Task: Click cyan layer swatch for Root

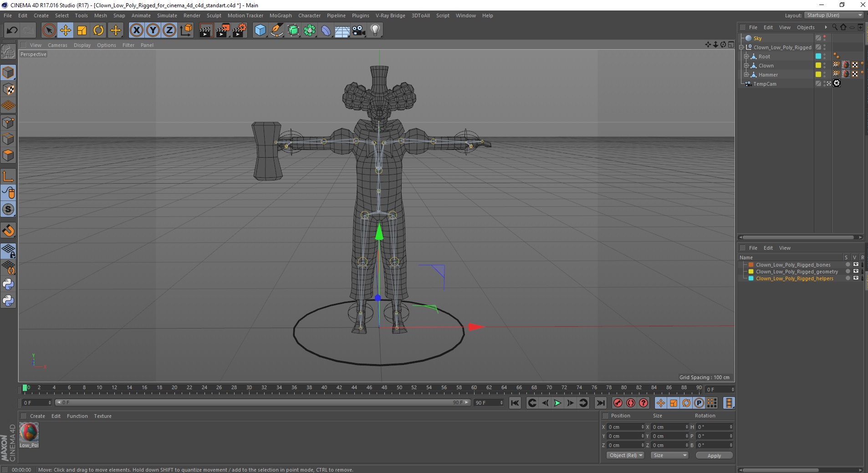Action: pos(818,57)
